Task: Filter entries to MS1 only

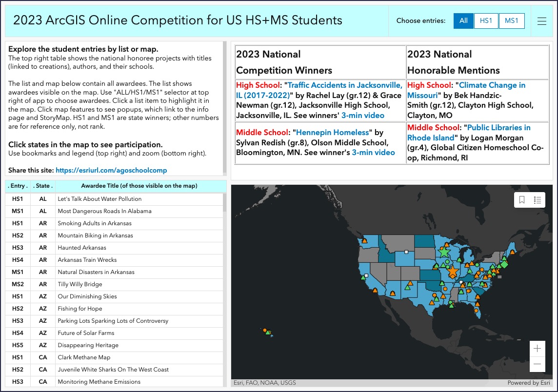Action: [x=512, y=21]
